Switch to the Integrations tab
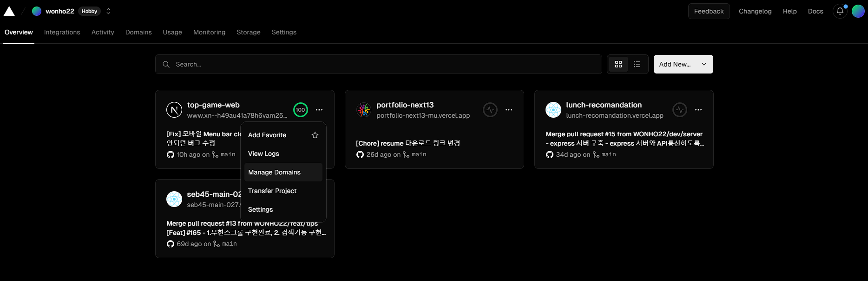The height and width of the screenshot is (281, 868). (62, 32)
